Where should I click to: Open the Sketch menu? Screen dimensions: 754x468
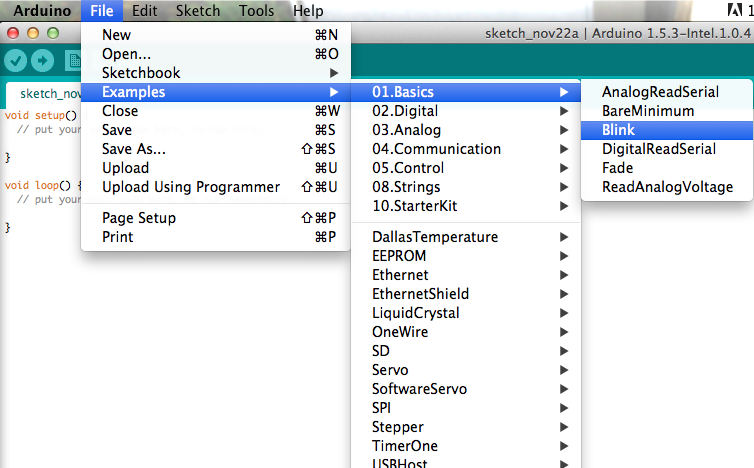tap(198, 11)
